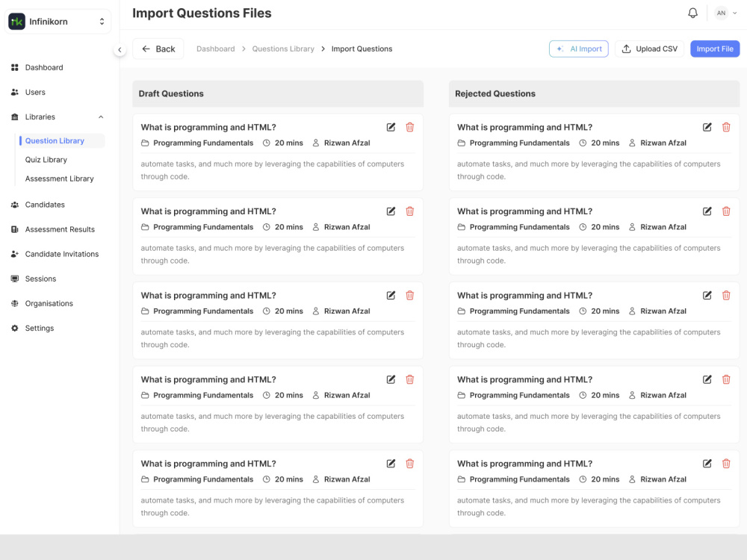Open the AN user account menu

[726, 13]
